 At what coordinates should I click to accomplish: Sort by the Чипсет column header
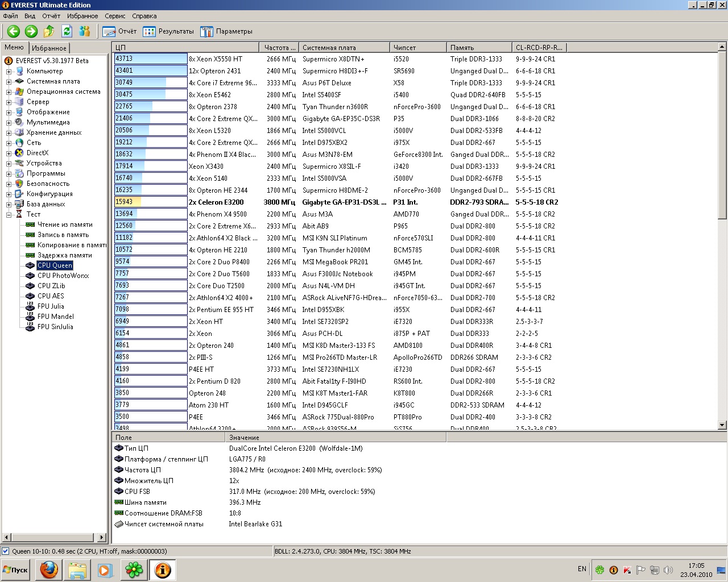[x=418, y=48]
